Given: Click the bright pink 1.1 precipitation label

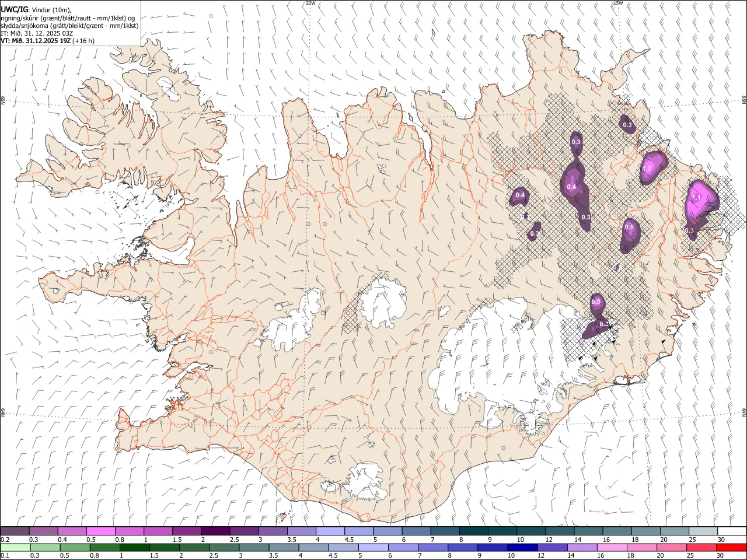Looking at the screenshot, I should 696,198.
